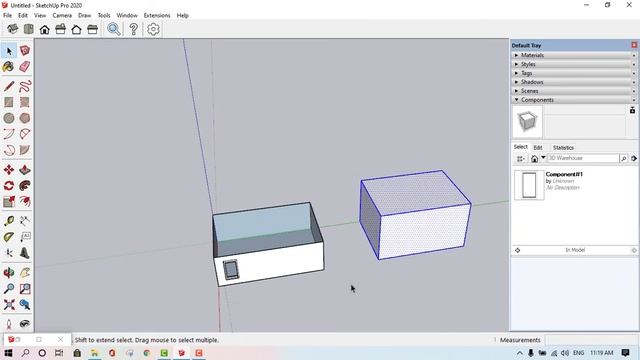
Task: Select the Text label tool
Action: [25, 237]
